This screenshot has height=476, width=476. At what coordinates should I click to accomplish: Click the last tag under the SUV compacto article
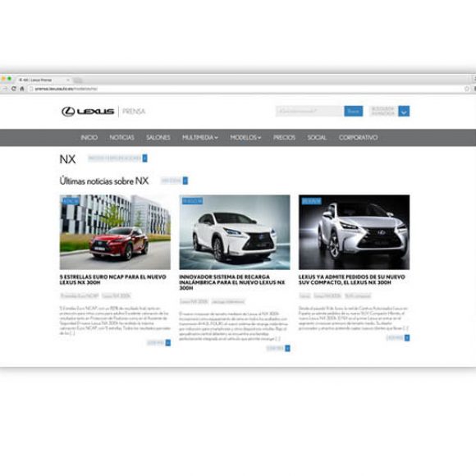click(x=358, y=295)
